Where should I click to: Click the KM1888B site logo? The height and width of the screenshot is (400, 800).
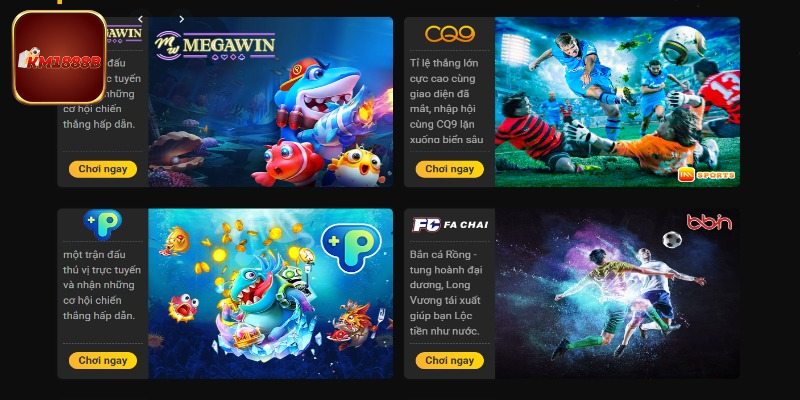(59, 58)
